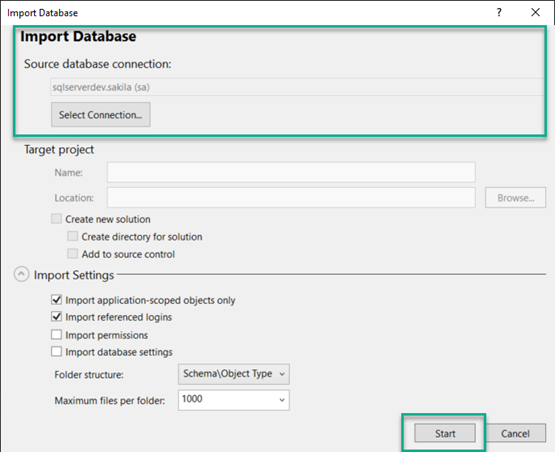This screenshot has height=452, width=555.
Task: Toggle Add to source control checkbox
Action: 73,254
